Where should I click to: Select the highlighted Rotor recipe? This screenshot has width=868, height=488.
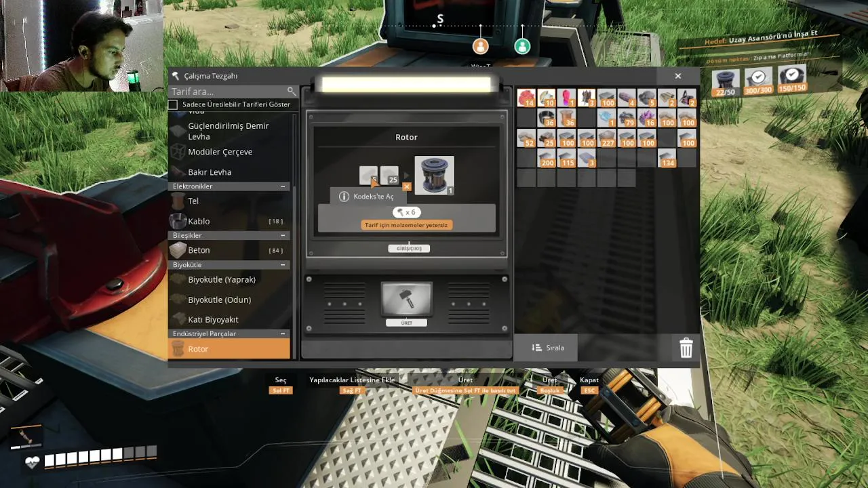click(x=229, y=349)
